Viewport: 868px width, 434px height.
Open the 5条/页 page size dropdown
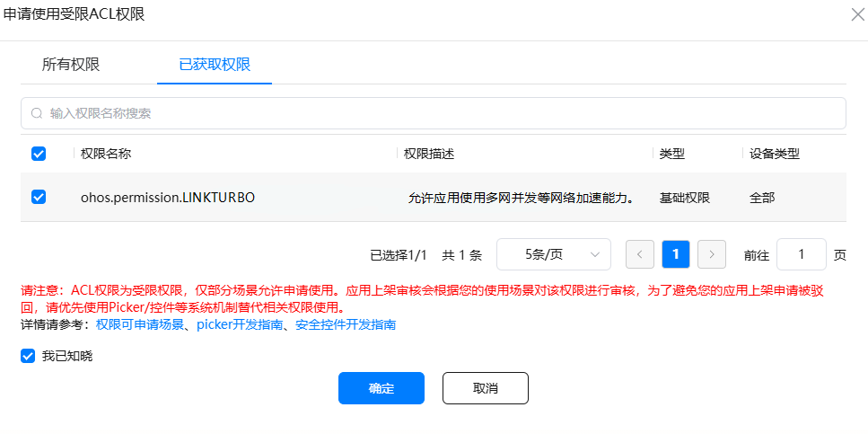click(x=553, y=254)
